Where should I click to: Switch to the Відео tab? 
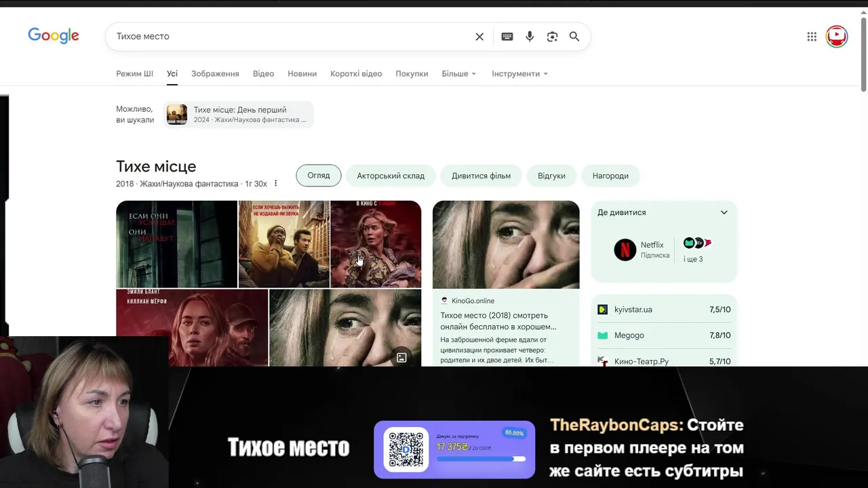263,73
